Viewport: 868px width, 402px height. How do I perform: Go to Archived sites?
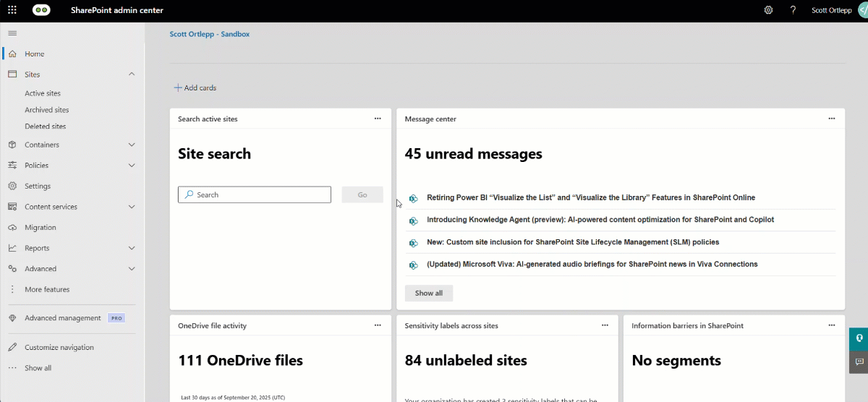point(47,110)
